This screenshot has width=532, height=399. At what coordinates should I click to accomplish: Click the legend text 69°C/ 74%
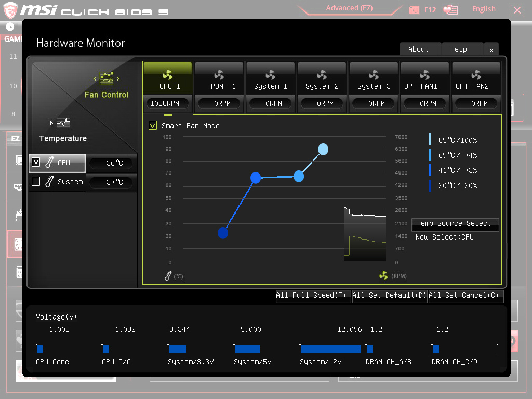(x=457, y=155)
